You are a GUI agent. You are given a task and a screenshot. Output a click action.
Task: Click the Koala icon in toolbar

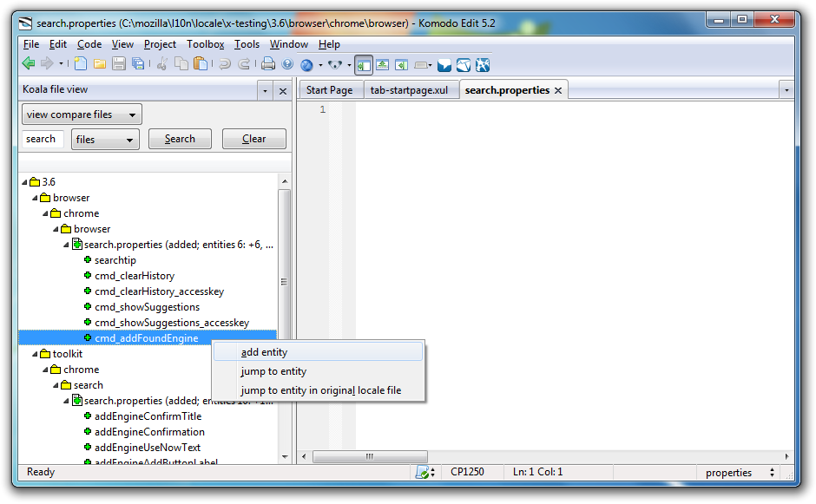335,65
